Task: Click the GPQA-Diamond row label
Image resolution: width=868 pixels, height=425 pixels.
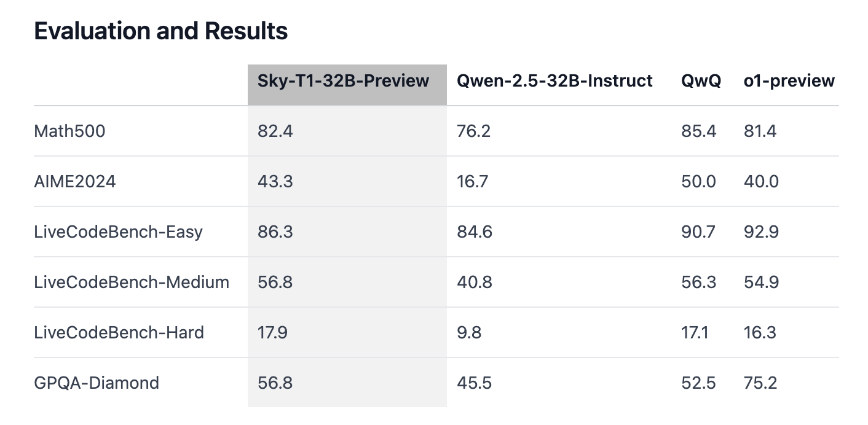Action: coord(97,383)
